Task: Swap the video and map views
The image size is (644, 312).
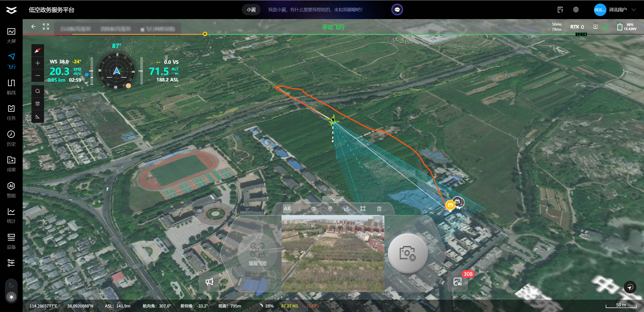Action: [377, 221]
